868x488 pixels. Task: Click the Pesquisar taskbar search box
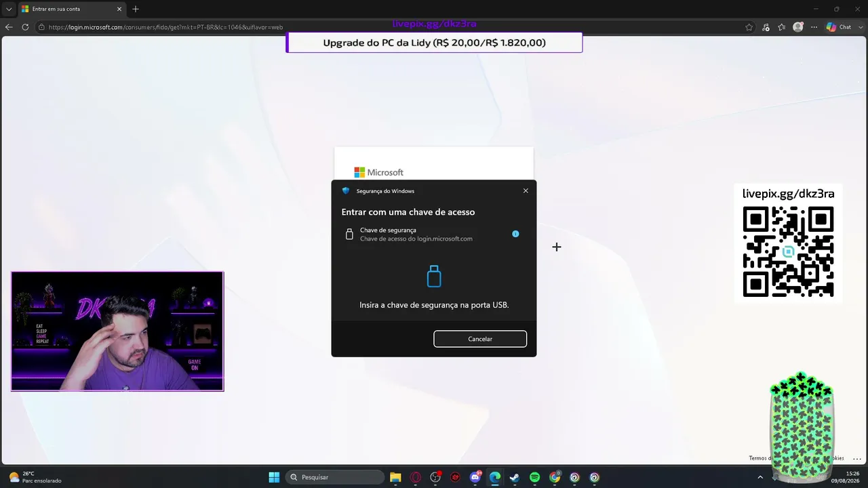[x=334, y=477]
